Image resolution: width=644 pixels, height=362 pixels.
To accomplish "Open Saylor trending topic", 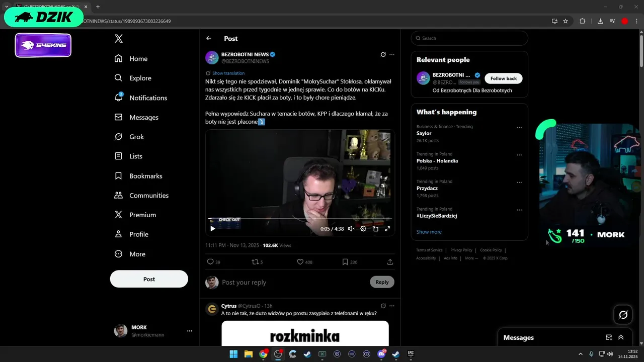I will 424,133.
